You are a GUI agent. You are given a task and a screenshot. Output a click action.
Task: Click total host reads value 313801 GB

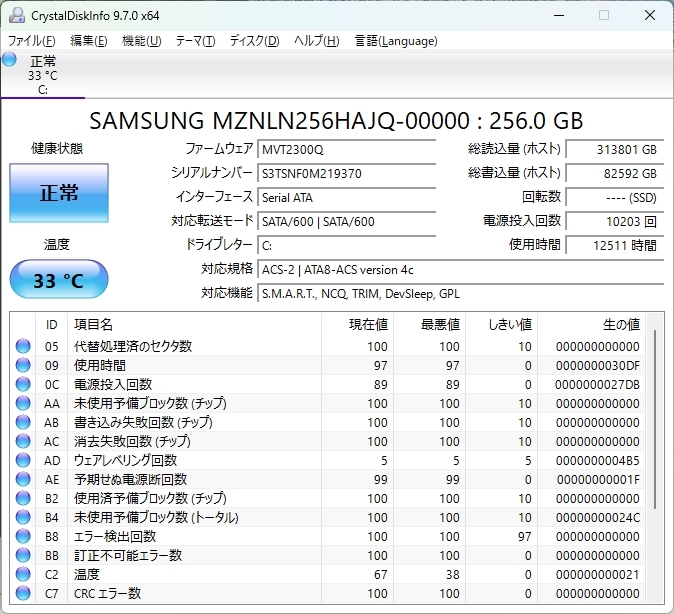coord(615,150)
